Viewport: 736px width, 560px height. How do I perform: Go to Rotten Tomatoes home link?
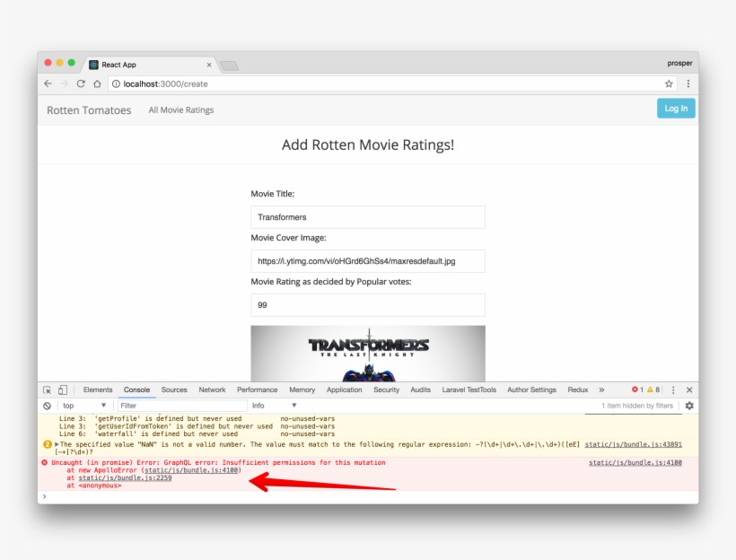pos(89,110)
